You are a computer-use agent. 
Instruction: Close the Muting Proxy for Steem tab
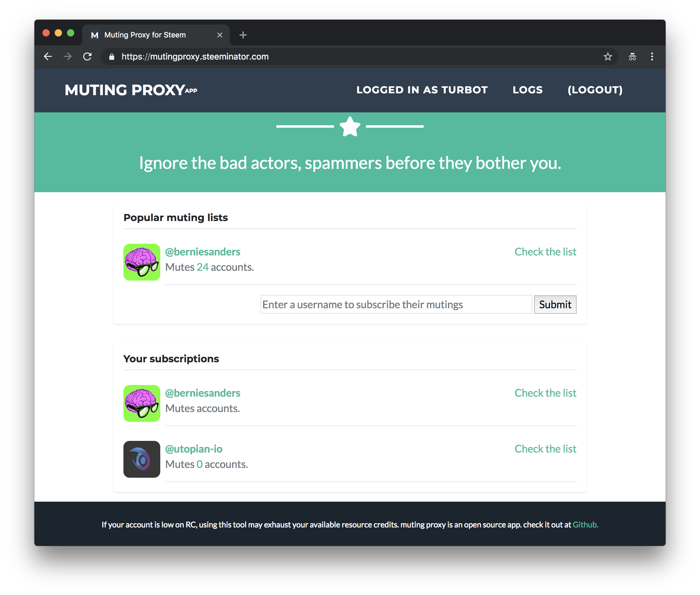pos(220,35)
